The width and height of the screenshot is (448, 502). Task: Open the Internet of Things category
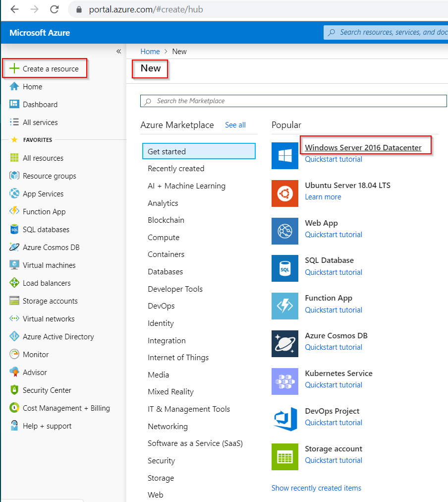pyautogui.click(x=178, y=357)
